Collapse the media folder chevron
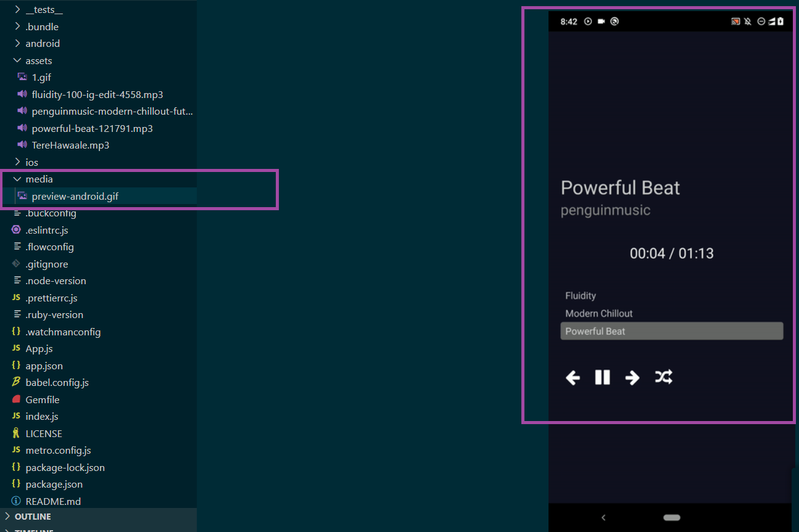The height and width of the screenshot is (532, 799). [x=17, y=179]
